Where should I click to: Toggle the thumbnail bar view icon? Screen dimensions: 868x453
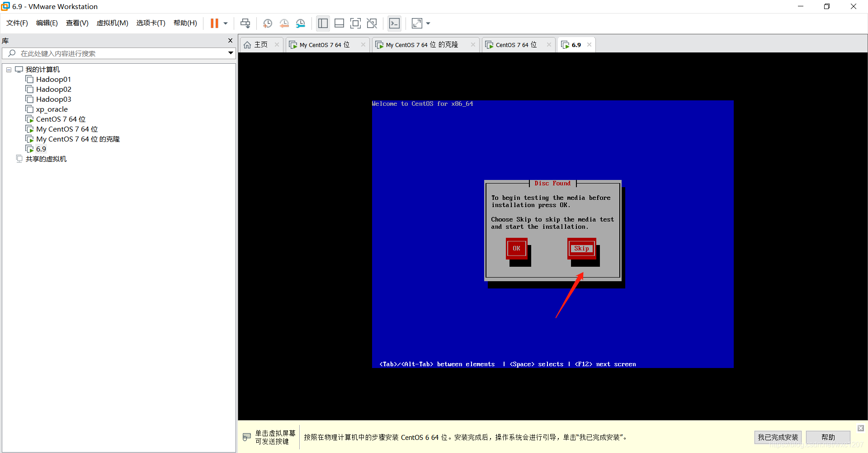(x=339, y=23)
